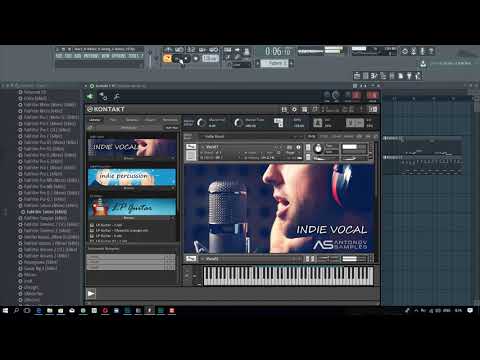Start playback with FL Studio play button
This screenshot has height=360, width=480.
177,59
